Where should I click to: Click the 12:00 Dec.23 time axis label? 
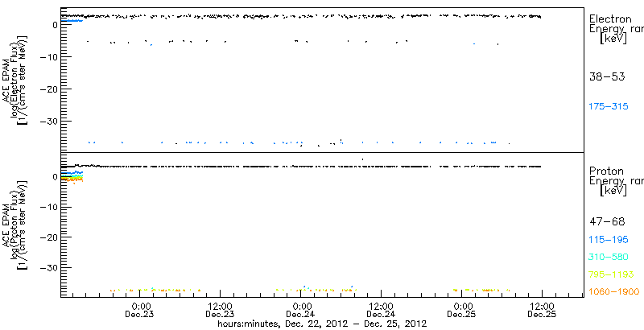pos(220,310)
